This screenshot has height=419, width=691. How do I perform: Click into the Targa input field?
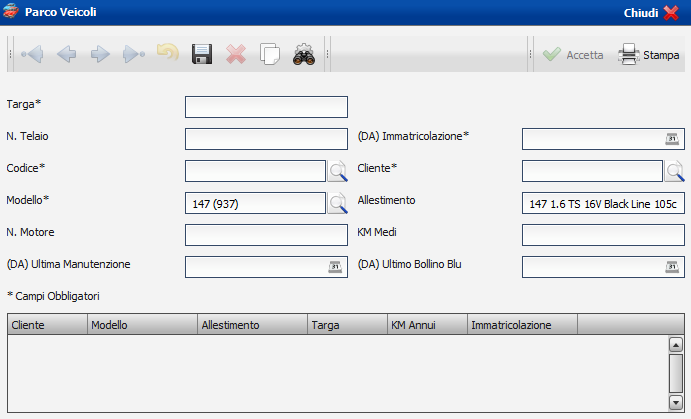[266, 107]
